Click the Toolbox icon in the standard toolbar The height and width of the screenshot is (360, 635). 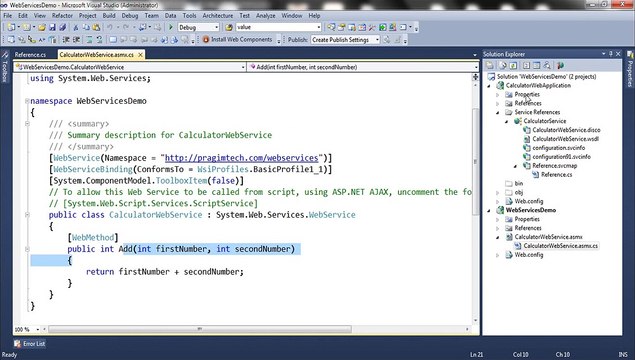[x=372, y=27]
